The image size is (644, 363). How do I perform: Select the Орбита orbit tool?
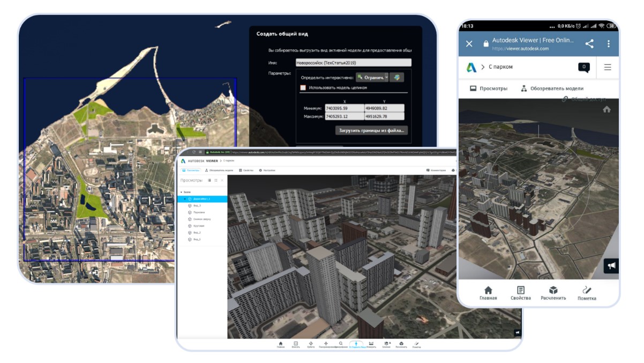[311, 345]
